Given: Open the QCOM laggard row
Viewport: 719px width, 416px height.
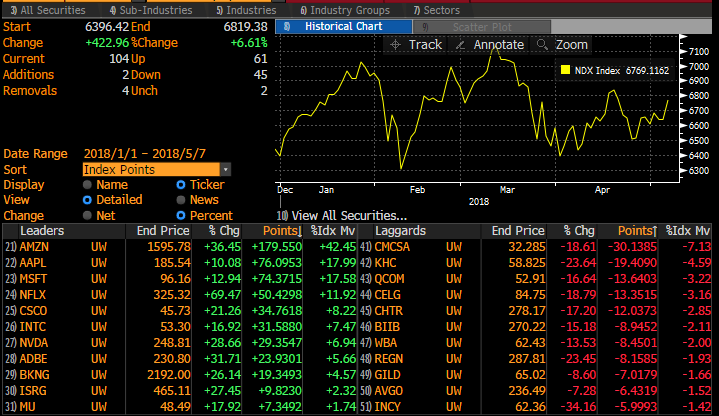Looking at the screenshot, I should click(x=535, y=279).
